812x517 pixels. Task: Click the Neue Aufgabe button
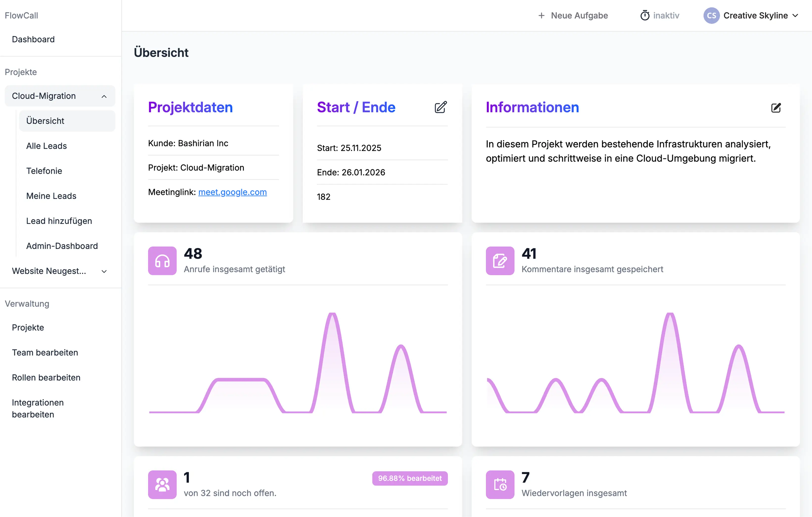(x=573, y=16)
